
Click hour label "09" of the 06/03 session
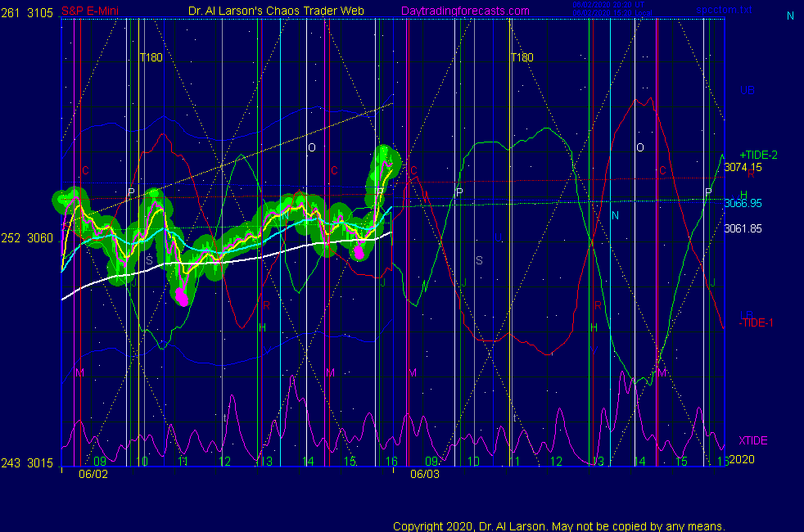(x=431, y=462)
